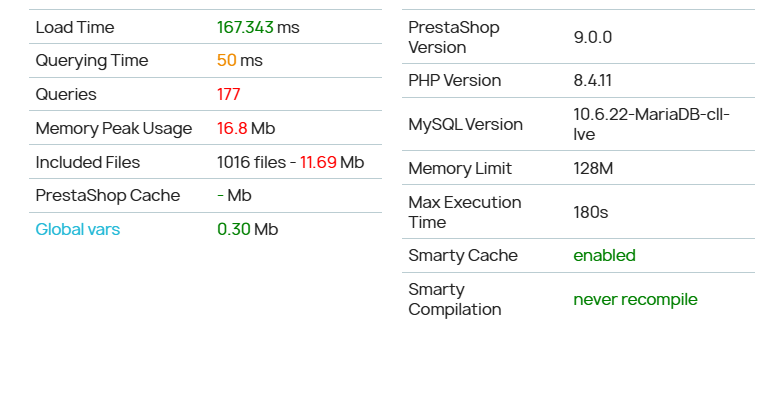Screen dimensions: 775x419
Task: Select the never recompile status text
Action: coord(635,299)
